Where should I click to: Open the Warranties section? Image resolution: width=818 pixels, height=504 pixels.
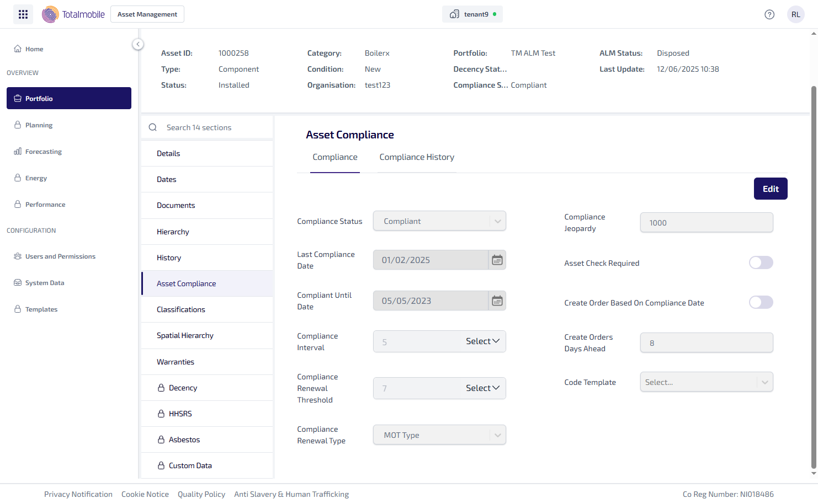tap(176, 362)
